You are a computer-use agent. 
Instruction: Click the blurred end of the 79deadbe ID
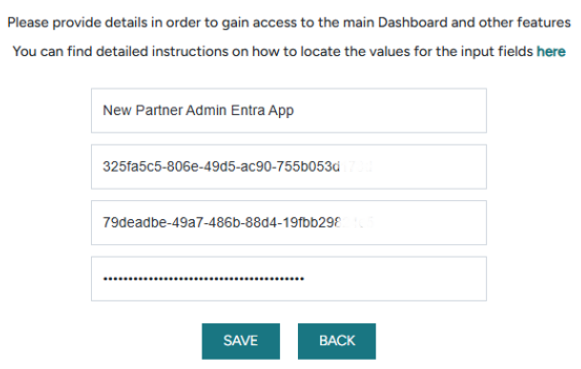tap(357, 223)
